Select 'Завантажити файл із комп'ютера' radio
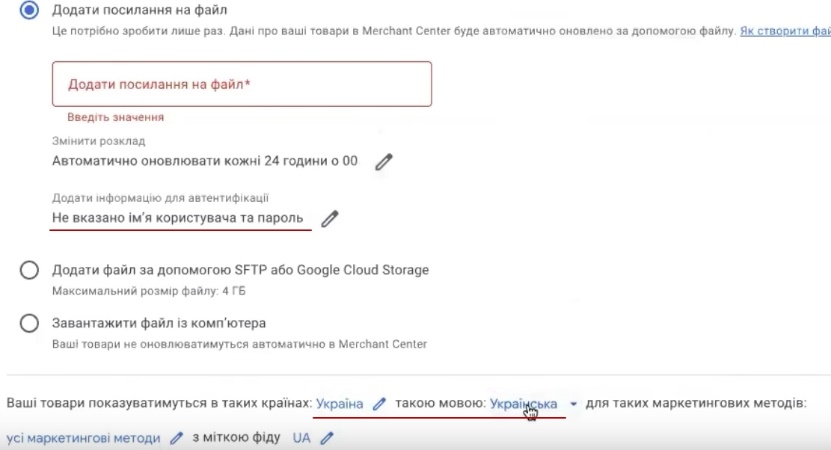 [30, 324]
